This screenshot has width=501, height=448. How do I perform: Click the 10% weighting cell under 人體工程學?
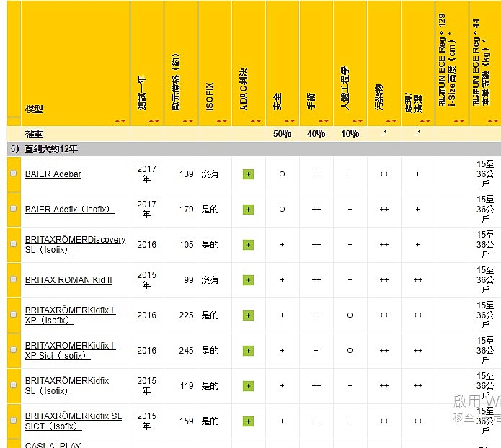click(350, 133)
